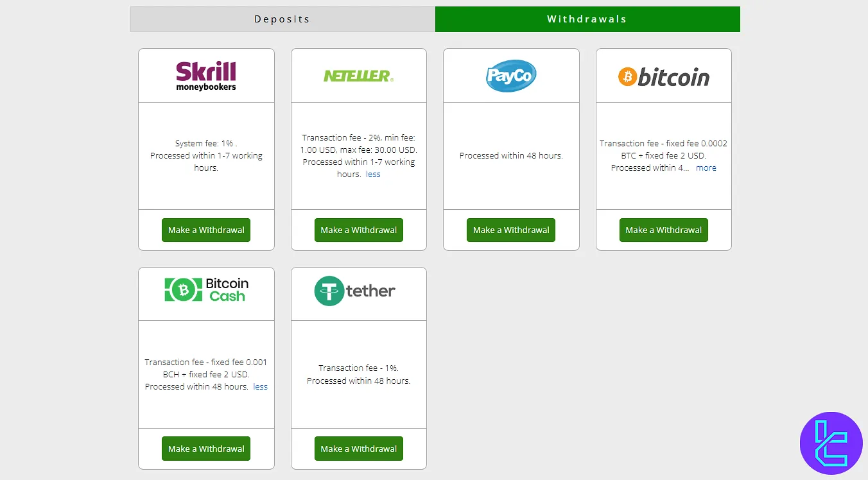This screenshot has width=868, height=480.
Task: Click the Skrill moneybookers logo
Action: (x=206, y=76)
